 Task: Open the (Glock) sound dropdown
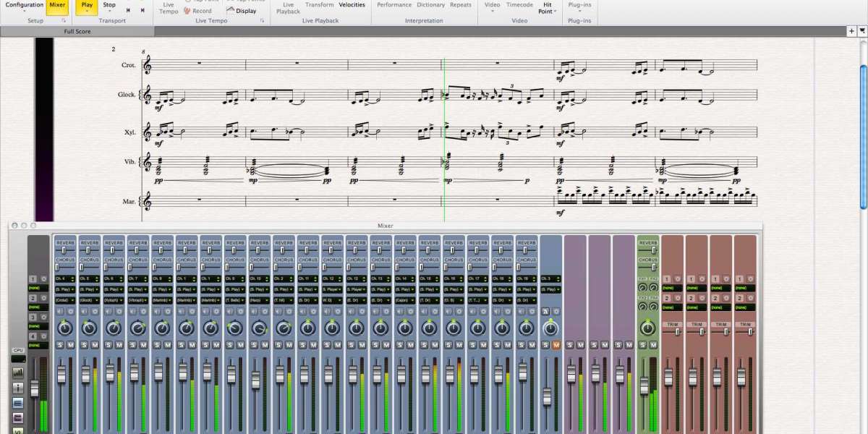(89, 299)
